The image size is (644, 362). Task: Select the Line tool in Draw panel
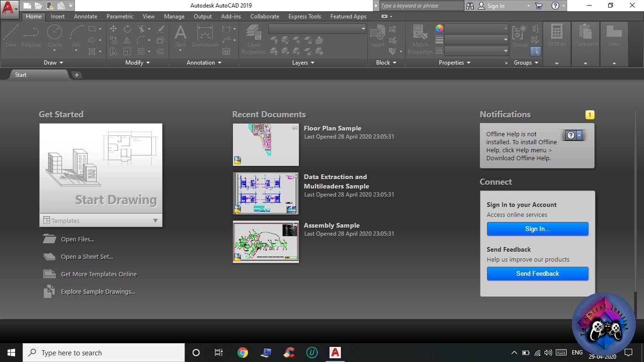click(11, 36)
